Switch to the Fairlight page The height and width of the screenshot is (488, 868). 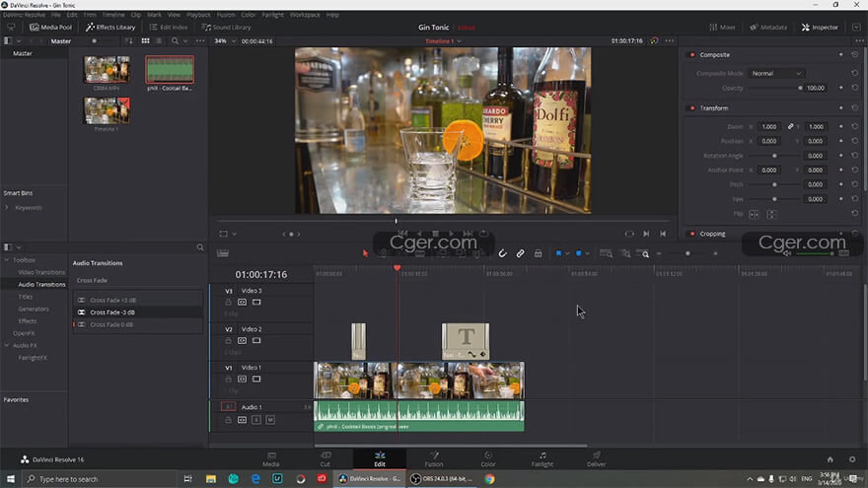(x=542, y=459)
